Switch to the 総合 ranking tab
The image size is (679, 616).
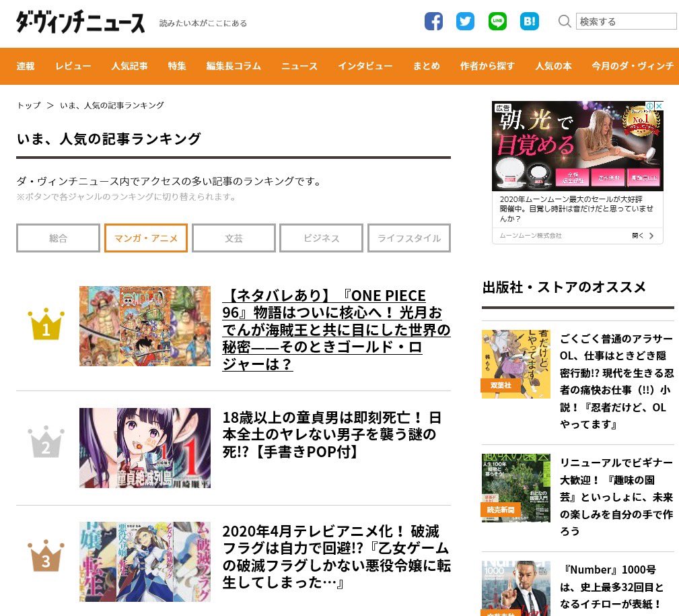coord(58,238)
